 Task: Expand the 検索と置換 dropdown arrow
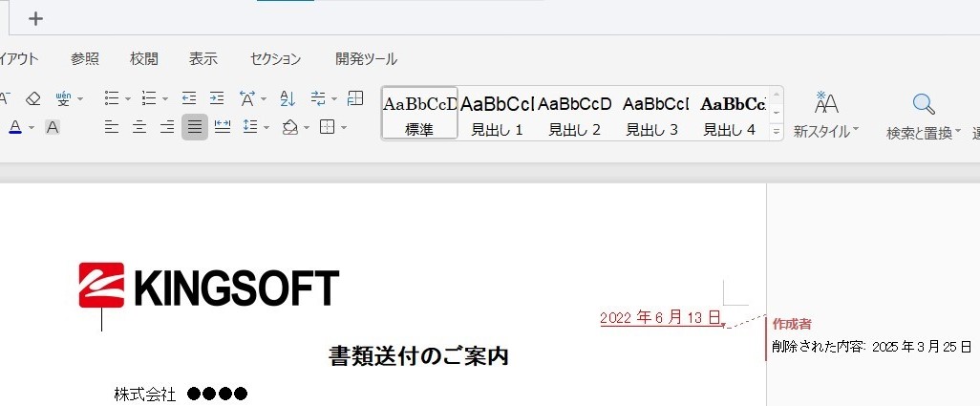(x=957, y=131)
